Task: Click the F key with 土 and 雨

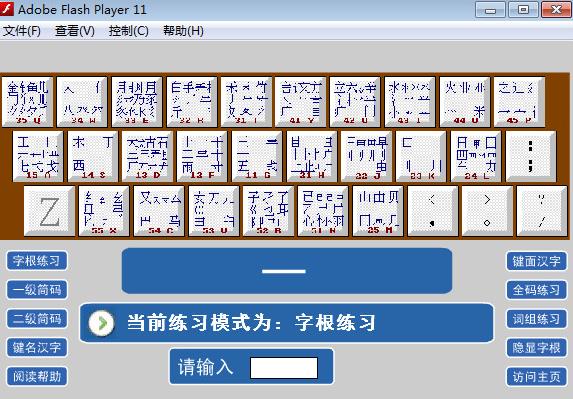Action: coord(202,156)
